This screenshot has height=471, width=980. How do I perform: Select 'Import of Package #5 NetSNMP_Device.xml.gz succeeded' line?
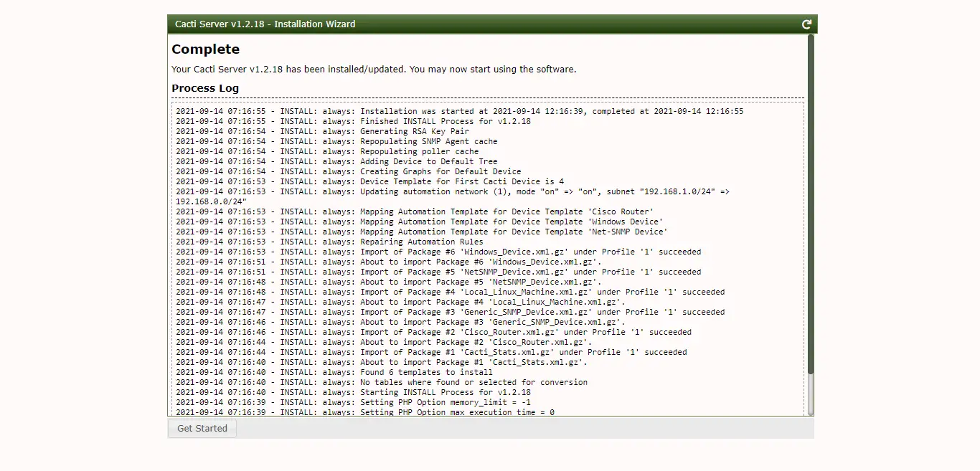(438, 272)
